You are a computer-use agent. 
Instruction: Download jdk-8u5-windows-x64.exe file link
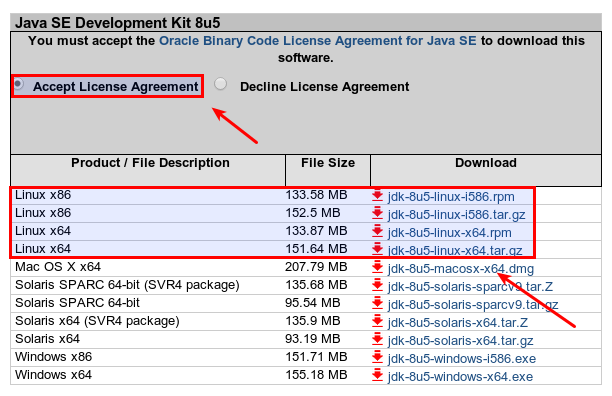click(x=460, y=376)
